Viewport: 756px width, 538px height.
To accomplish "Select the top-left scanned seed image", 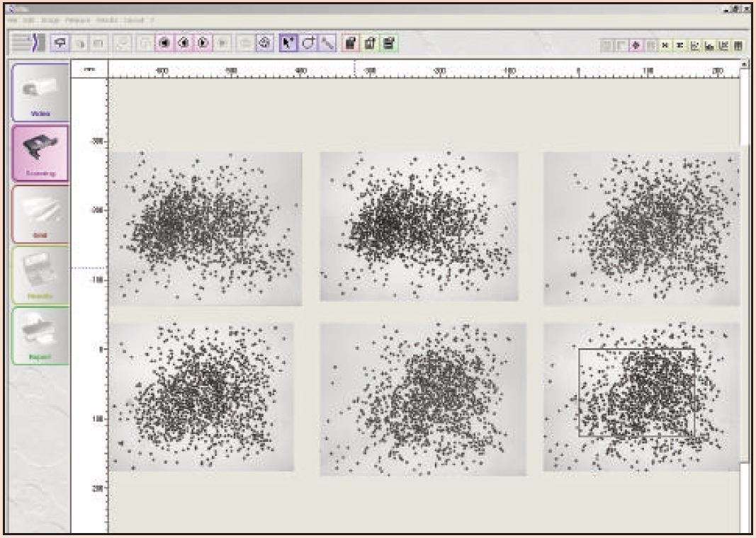I will click(205, 229).
